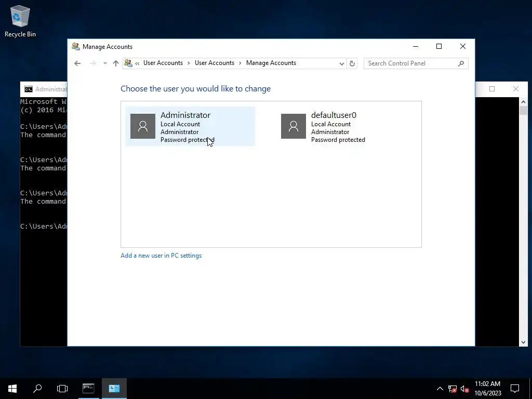This screenshot has width=532, height=399.
Task: Click the network status tray icon
Action: (453, 389)
